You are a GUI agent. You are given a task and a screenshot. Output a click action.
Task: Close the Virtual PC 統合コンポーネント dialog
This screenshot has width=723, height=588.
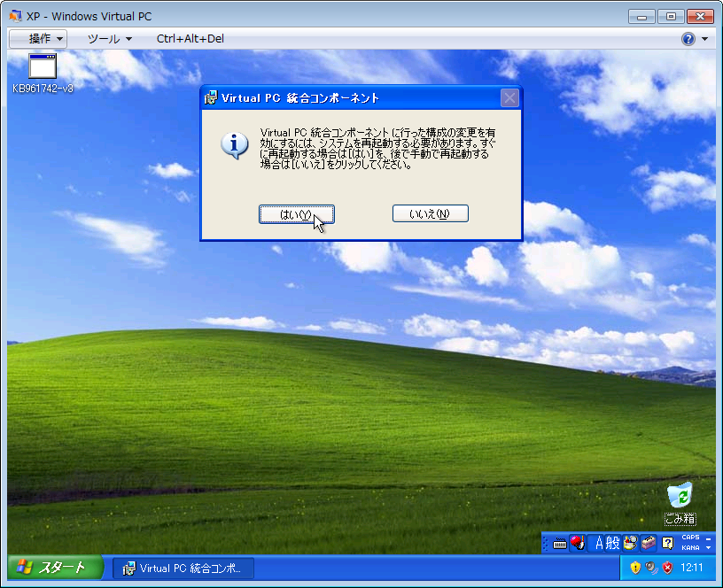509,97
